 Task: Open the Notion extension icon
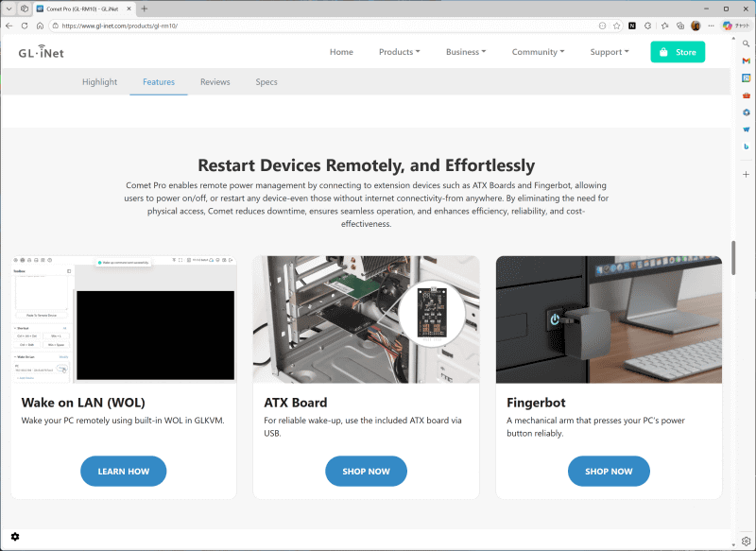point(632,26)
